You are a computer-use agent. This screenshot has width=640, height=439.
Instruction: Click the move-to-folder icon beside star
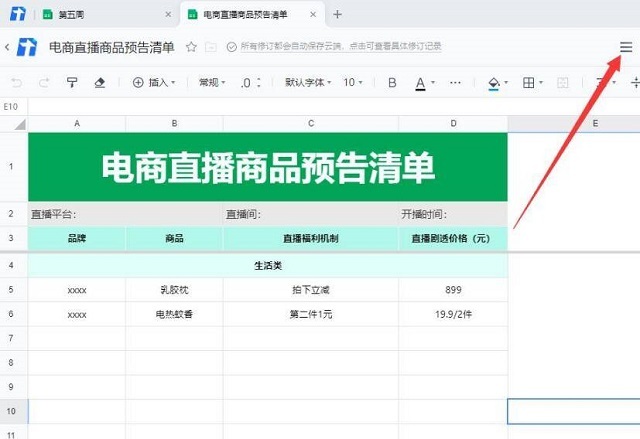pyautogui.click(x=210, y=47)
